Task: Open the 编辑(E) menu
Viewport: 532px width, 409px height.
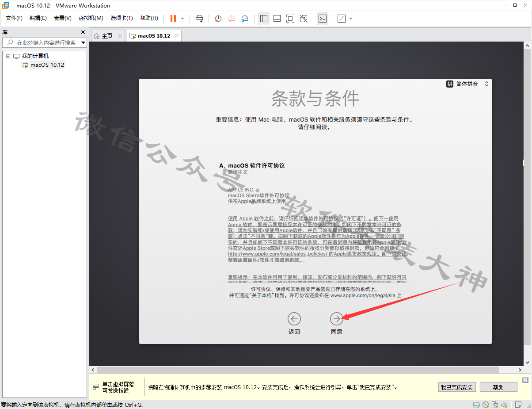Action: [x=38, y=18]
